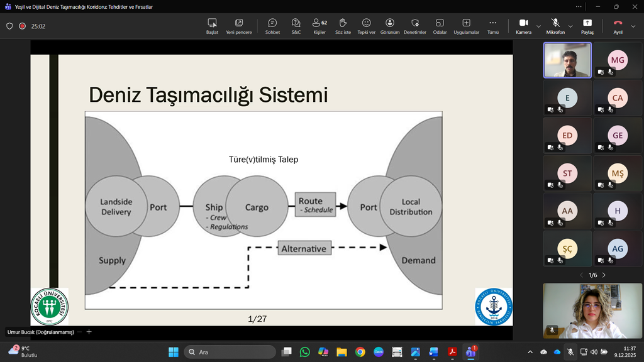Open the S&C panel
This screenshot has height=362, width=644.
(296, 26)
